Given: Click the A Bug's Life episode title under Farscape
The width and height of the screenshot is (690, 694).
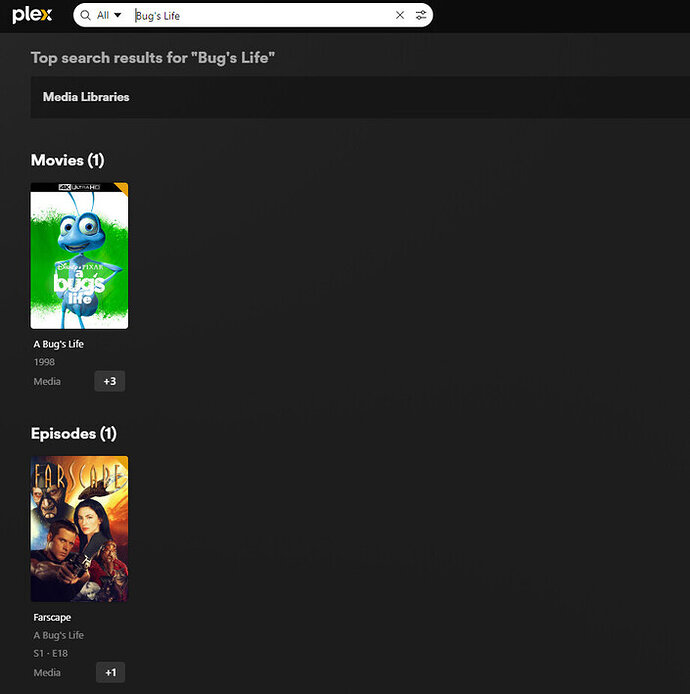Looking at the screenshot, I should click(58, 635).
